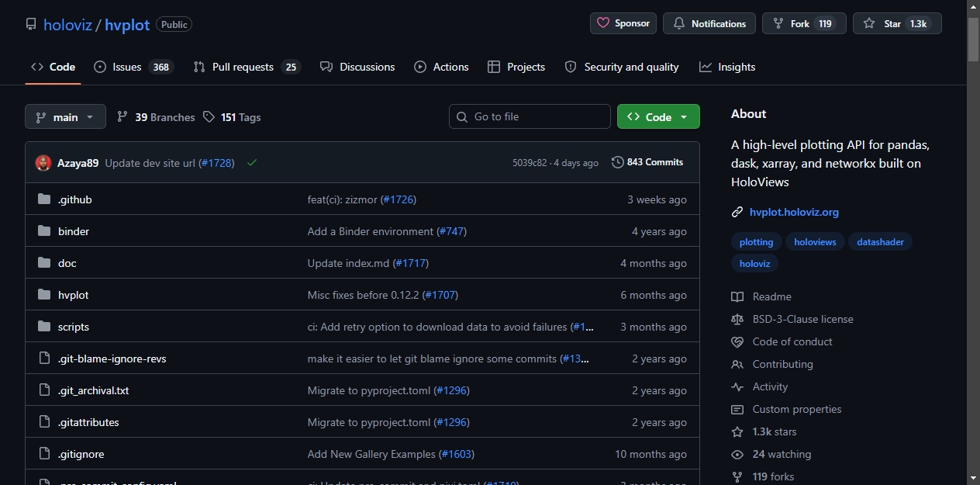Click the hvplot folder icon in file list
The width and height of the screenshot is (980, 485).
(44, 295)
